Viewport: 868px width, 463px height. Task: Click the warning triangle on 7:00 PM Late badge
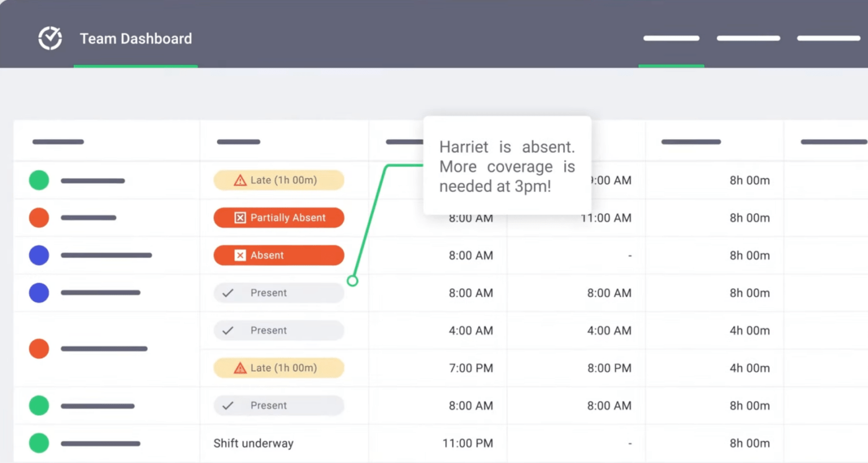(240, 368)
